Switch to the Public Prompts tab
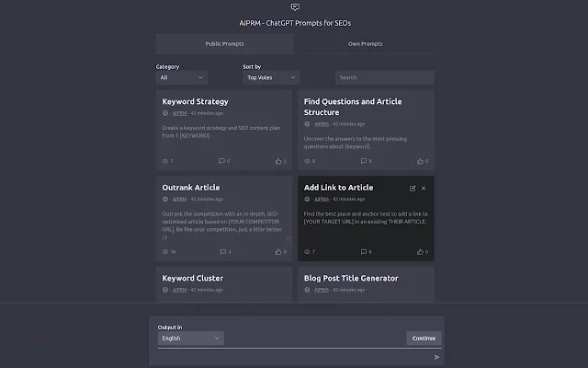588x368 pixels. (x=224, y=43)
